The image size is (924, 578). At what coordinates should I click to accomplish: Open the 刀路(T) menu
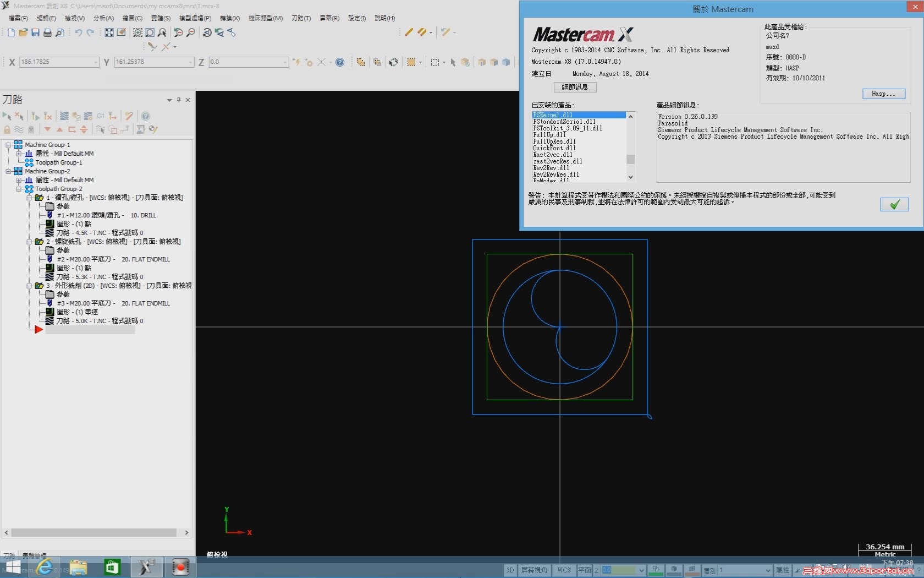(x=301, y=18)
